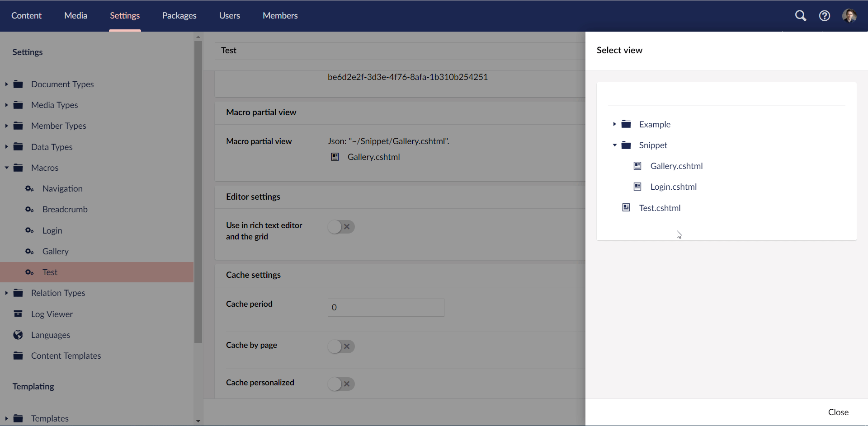Viewport: 868px width, 426px height.
Task: Disable the rich text editor toggle
Action: pyautogui.click(x=341, y=227)
